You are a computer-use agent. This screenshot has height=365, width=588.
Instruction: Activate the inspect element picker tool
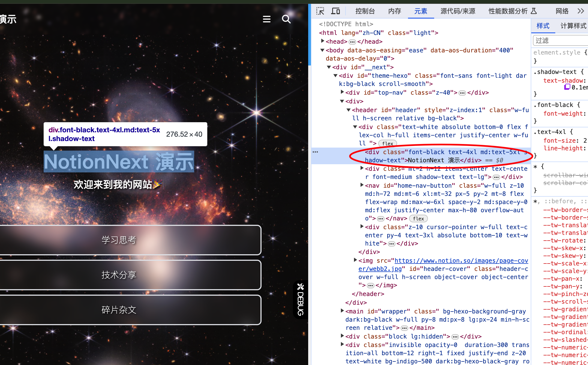pyautogui.click(x=320, y=11)
